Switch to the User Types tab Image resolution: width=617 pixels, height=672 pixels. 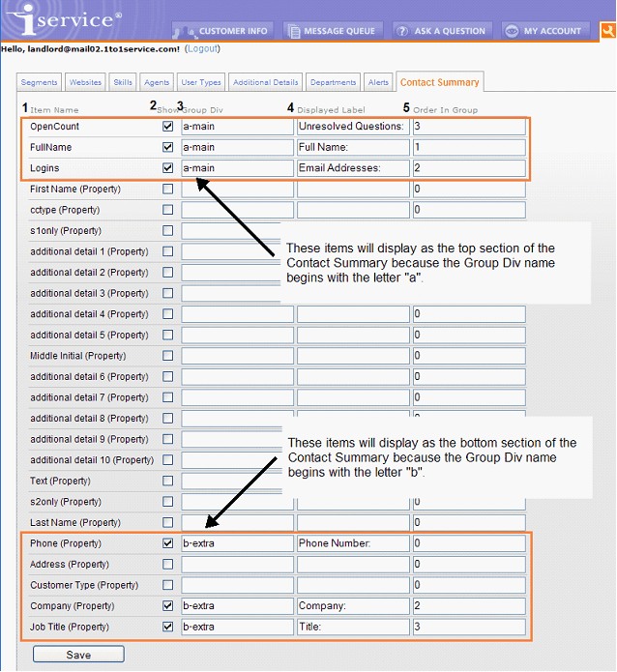200,82
